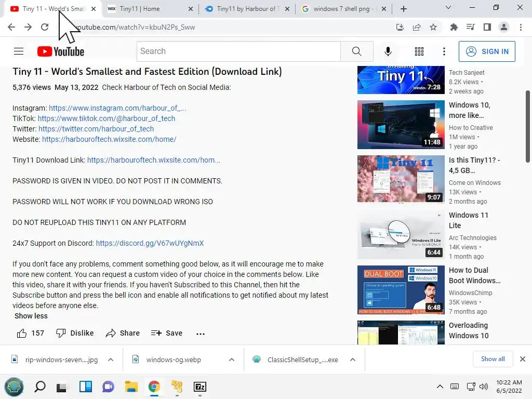This screenshot has height=399, width=532.
Task: Open taskbar search magnifier
Action: click(x=39, y=387)
